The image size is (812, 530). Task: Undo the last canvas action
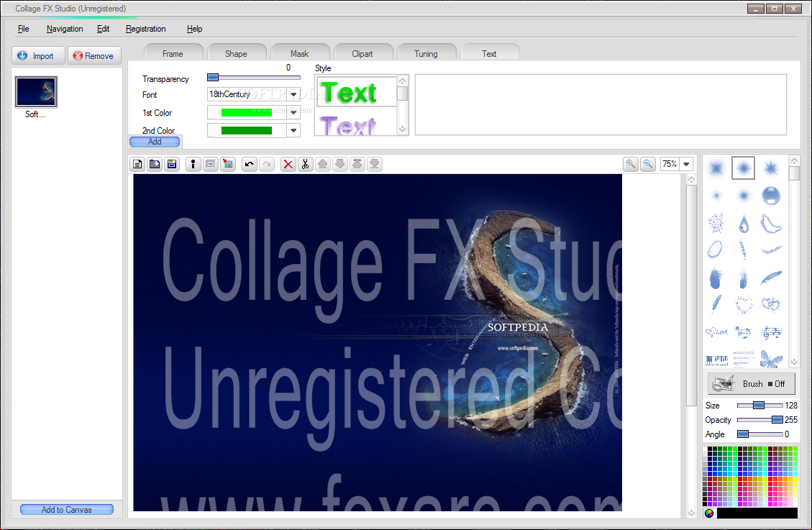tap(249, 164)
